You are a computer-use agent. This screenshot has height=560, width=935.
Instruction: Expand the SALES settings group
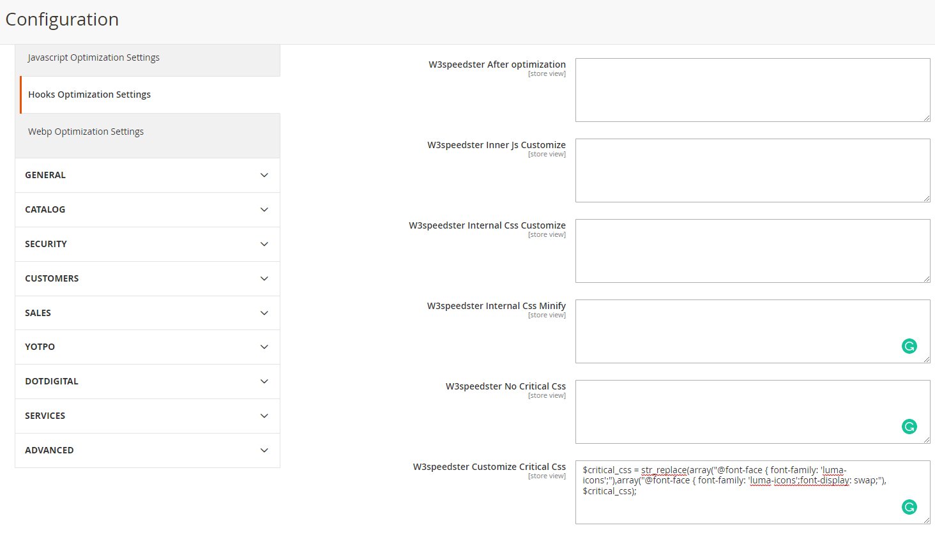point(147,313)
